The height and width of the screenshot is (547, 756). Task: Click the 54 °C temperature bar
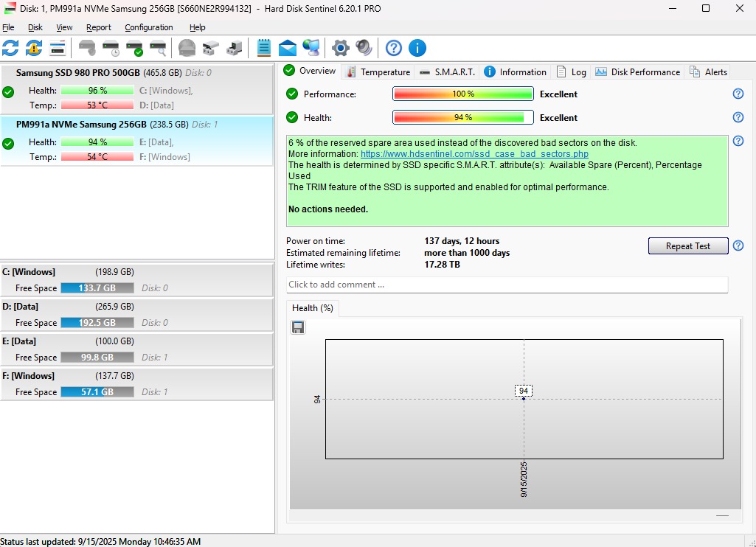pyautogui.click(x=97, y=156)
